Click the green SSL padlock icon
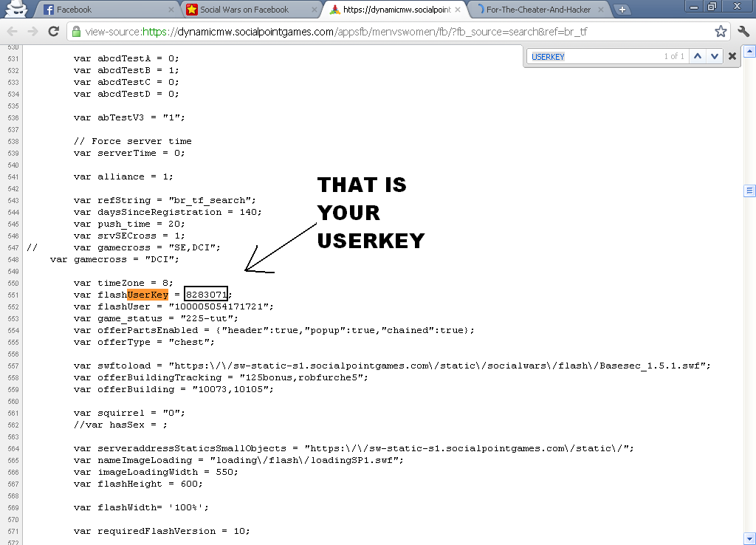The image size is (756, 545). tap(76, 32)
